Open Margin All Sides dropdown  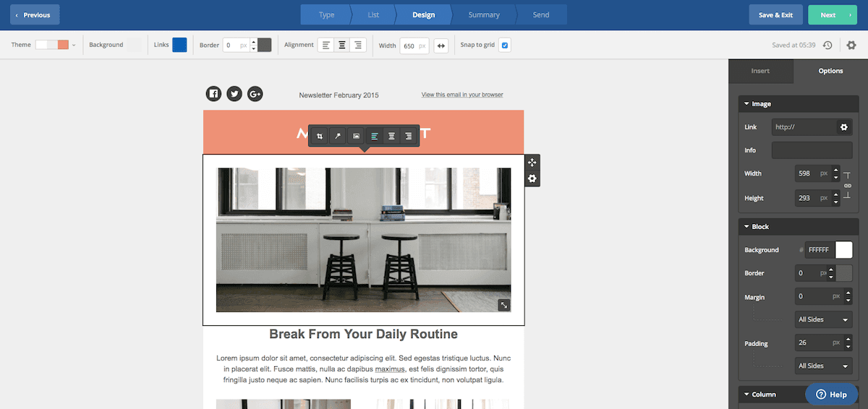pyautogui.click(x=823, y=319)
